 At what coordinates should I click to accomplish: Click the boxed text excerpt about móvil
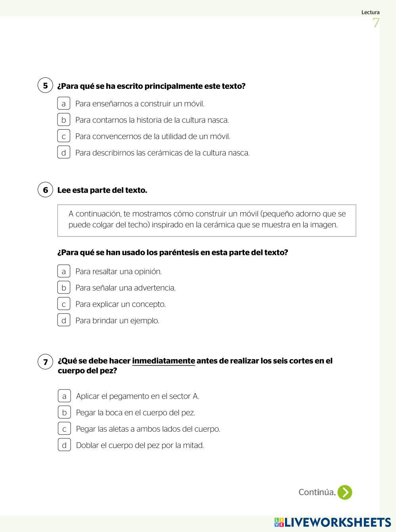(207, 220)
